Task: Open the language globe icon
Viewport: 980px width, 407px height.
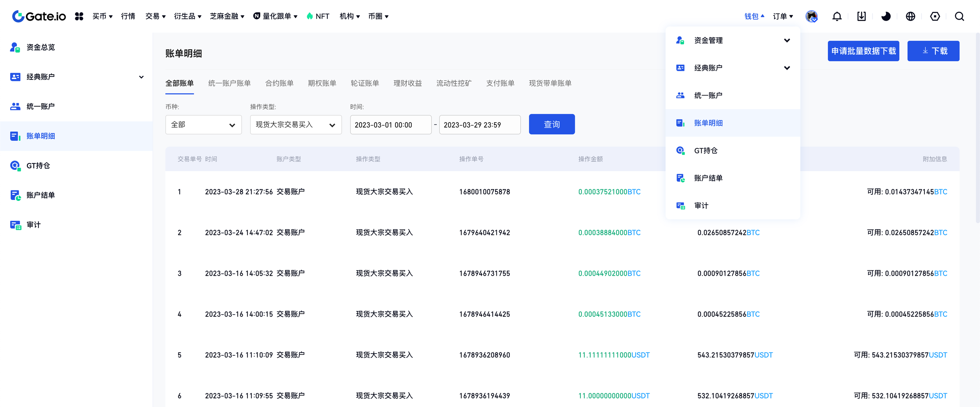Action: tap(910, 16)
